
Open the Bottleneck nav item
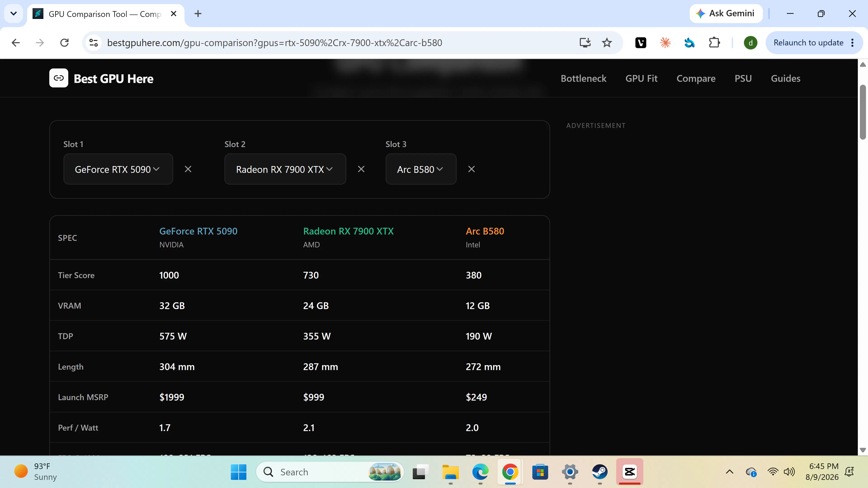[583, 78]
